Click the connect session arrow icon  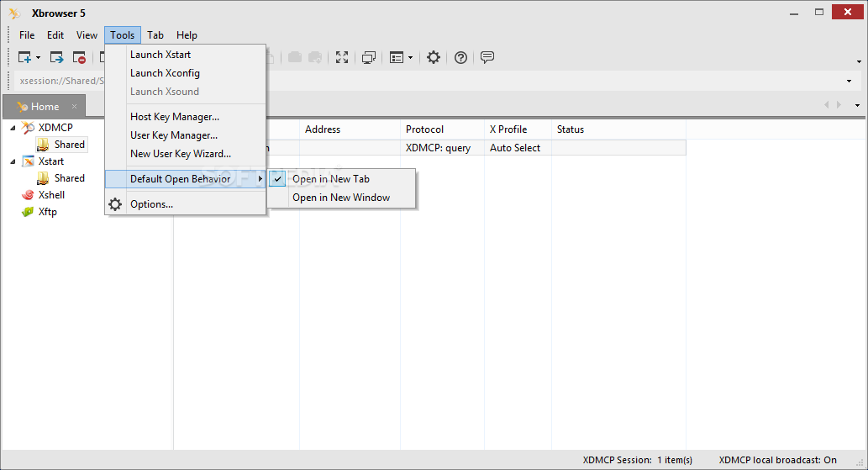pos(56,57)
